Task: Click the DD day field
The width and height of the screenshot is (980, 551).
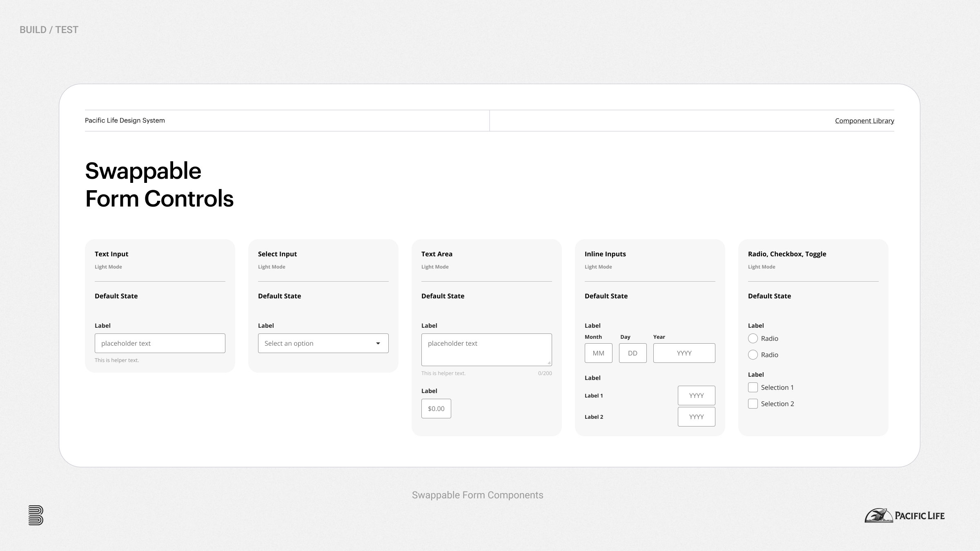Action: pyautogui.click(x=633, y=353)
